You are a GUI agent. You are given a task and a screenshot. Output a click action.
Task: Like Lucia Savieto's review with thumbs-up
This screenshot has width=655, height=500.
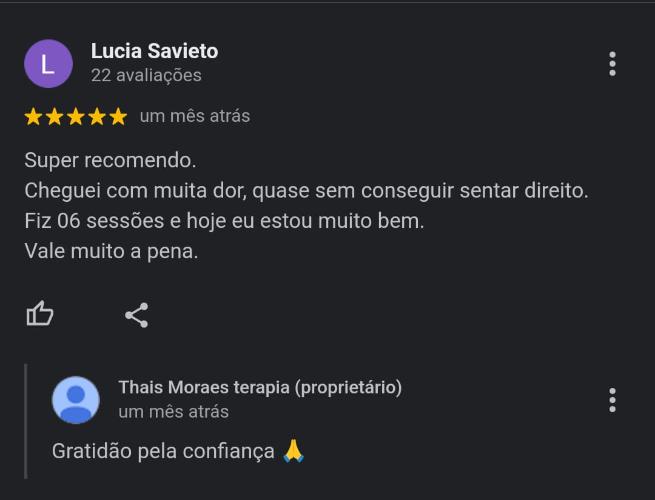point(40,314)
